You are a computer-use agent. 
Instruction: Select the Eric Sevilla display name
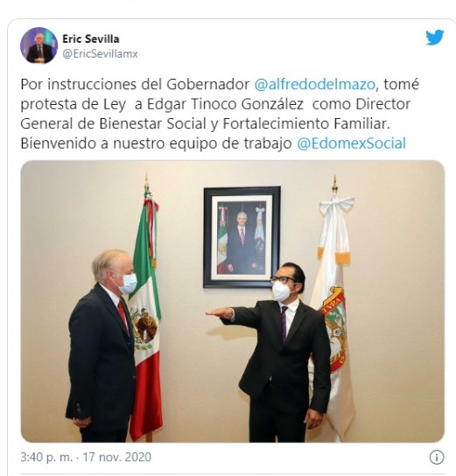coord(91,38)
